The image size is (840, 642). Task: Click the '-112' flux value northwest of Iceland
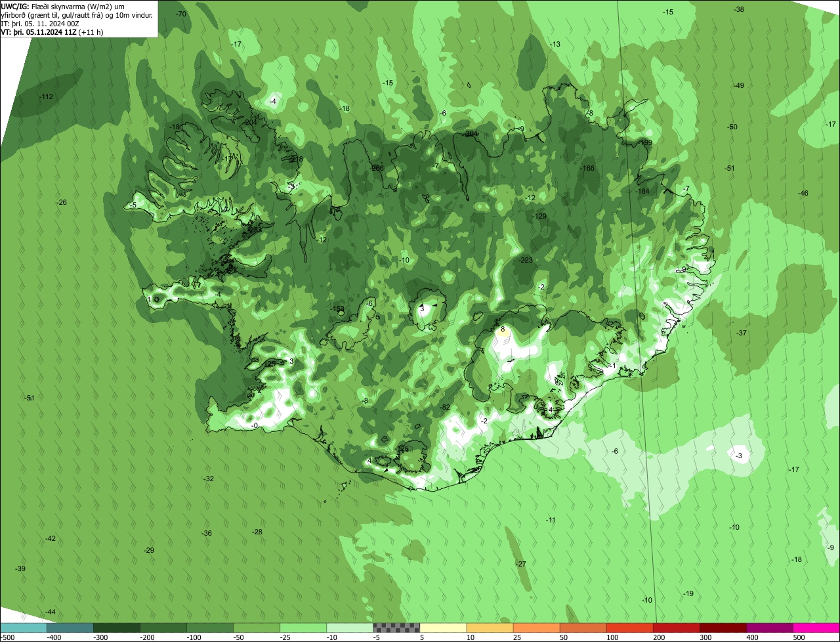click(x=46, y=96)
